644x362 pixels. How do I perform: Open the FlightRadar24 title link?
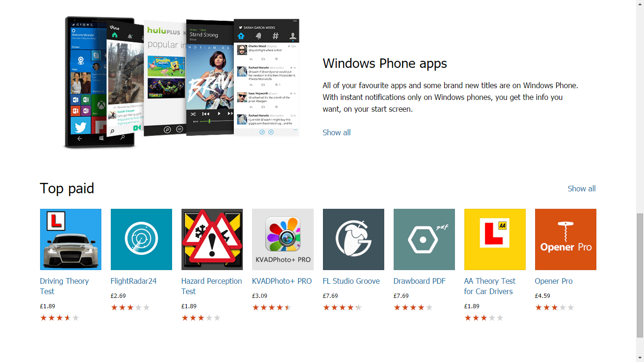[133, 281]
